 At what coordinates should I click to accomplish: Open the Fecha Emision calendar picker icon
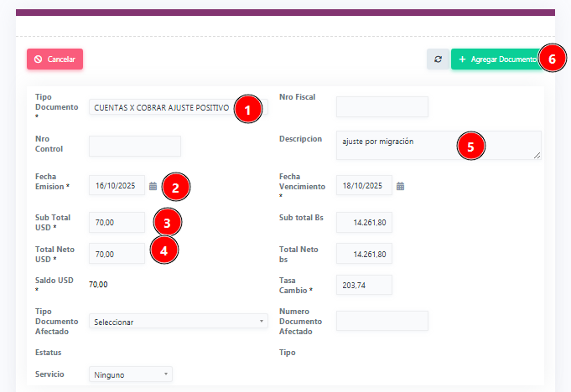point(153,186)
